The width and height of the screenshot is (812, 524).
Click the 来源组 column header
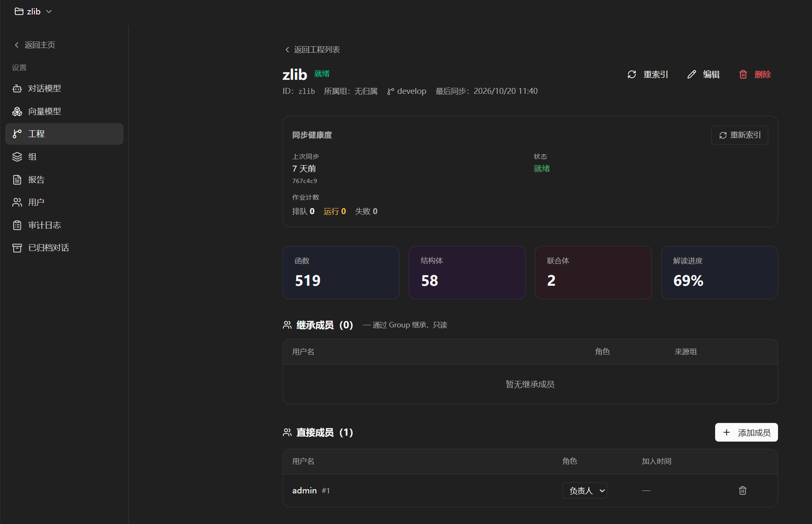(x=686, y=352)
